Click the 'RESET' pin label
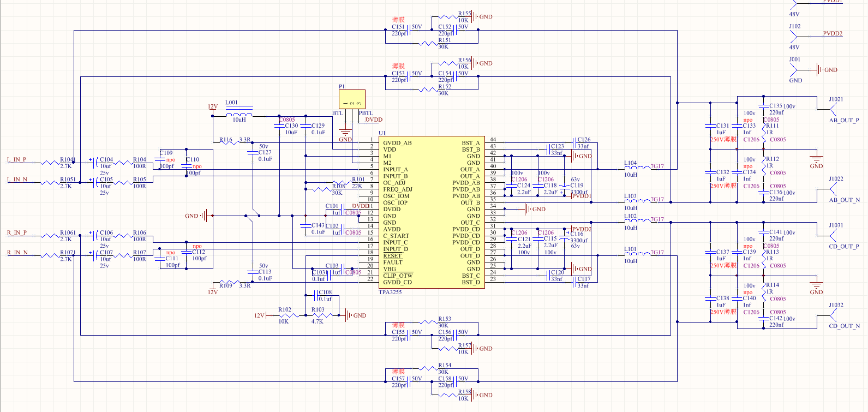 [392, 256]
